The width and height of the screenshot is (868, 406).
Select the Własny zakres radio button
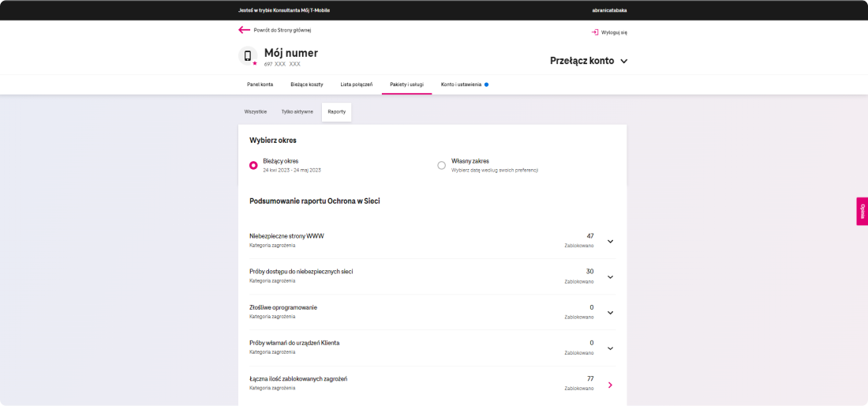[x=441, y=165]
